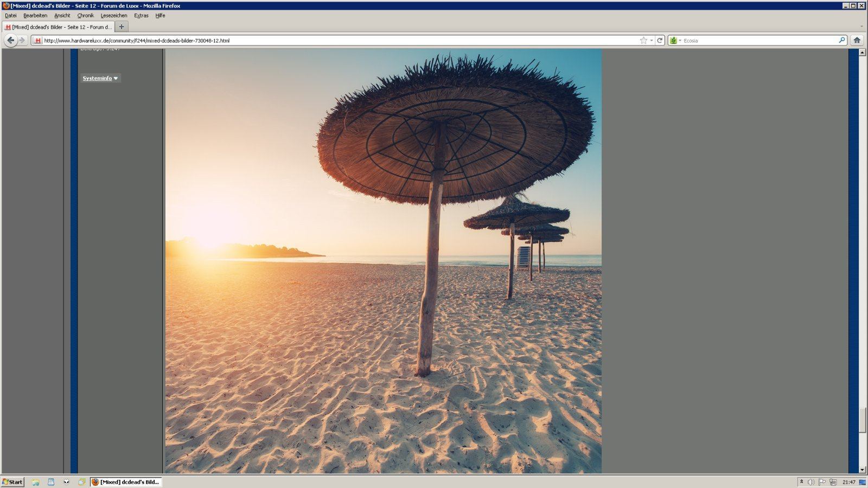
Task: Open the Chronik menu
Action: 86,16
